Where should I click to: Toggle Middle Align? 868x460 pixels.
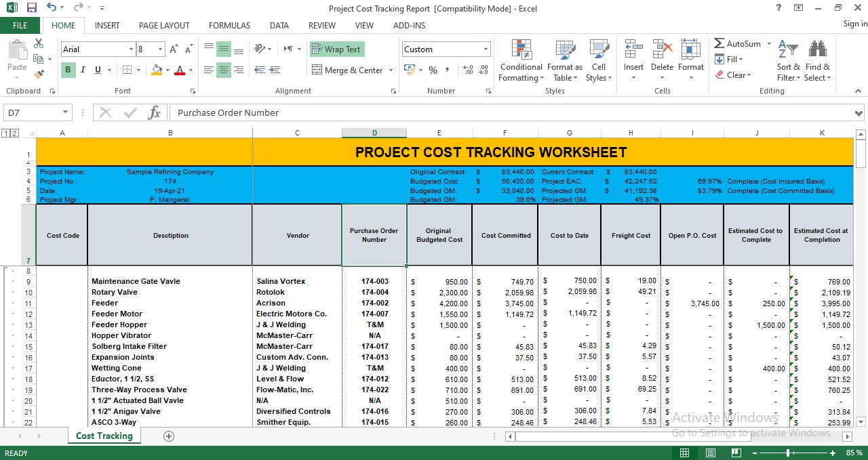click(224, 49)
